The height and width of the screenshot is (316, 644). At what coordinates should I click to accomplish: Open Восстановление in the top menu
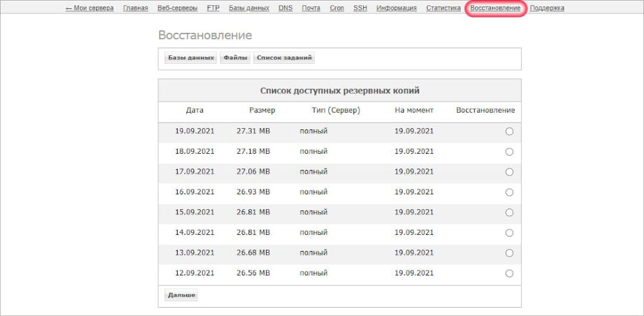click(495, 8)
